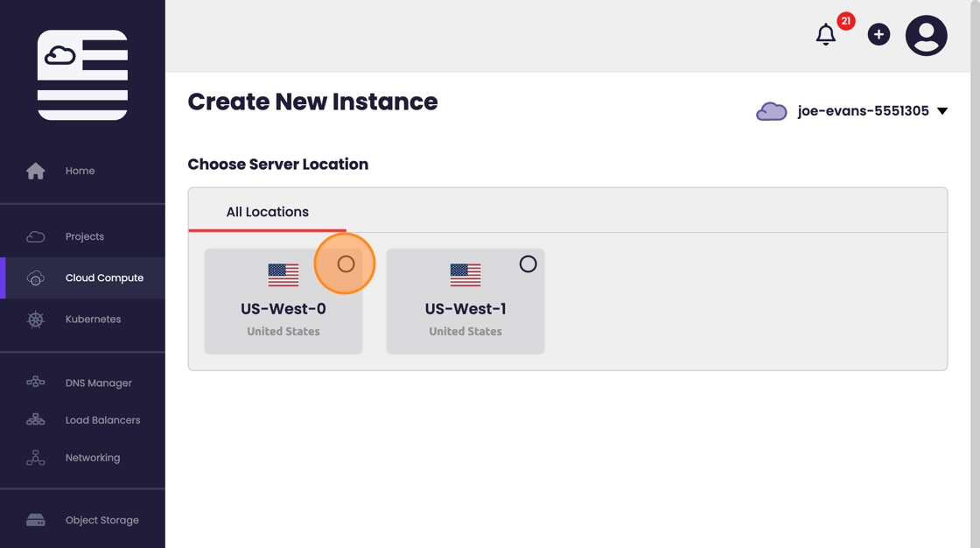Switch to the All Locations tab

tap(267, 212)
